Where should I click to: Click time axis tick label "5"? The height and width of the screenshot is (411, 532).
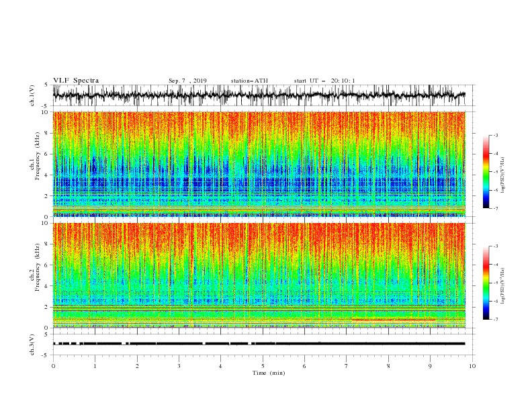[263, 366]
